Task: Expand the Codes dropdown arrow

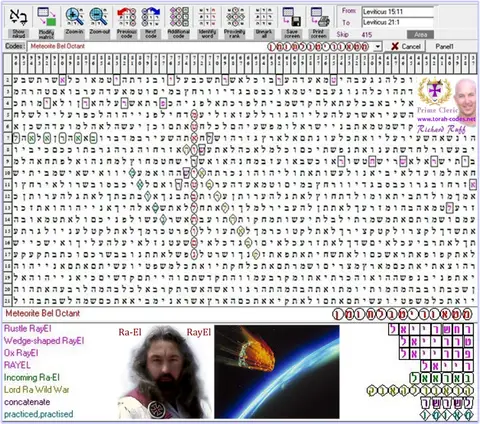Action: (378, 47)
